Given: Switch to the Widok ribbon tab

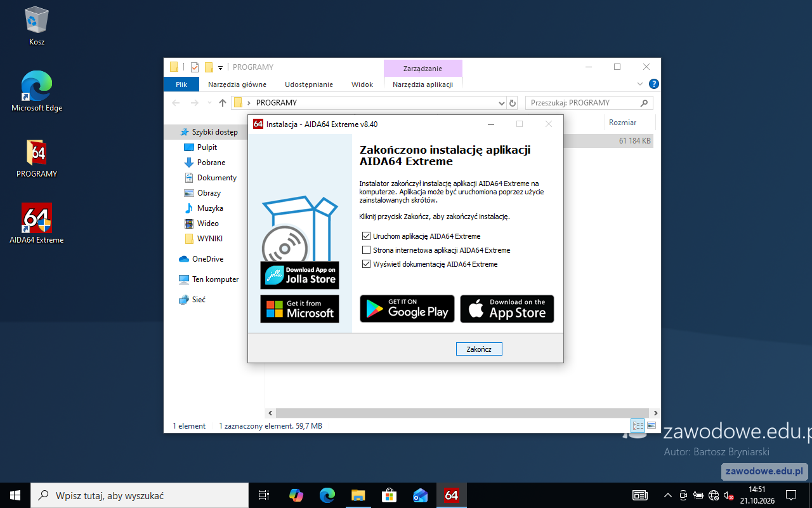Looking at the screenshot, I should point(362,84).
